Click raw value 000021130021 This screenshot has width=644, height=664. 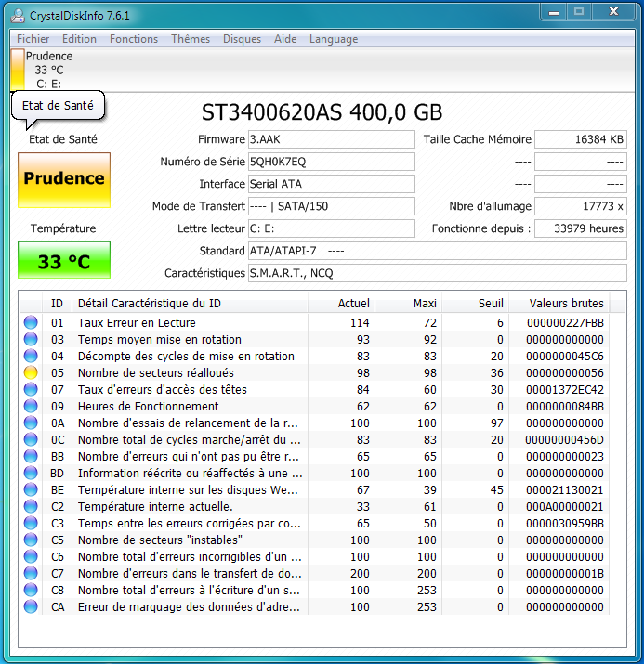pos(565,490)
